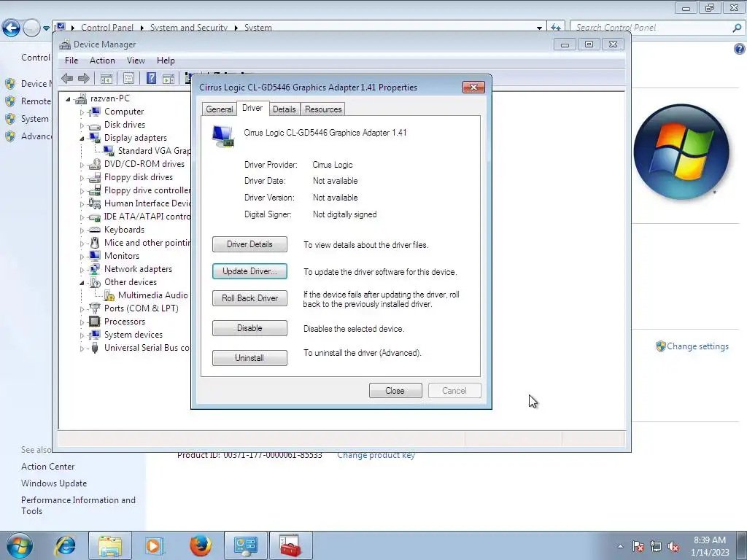This screenshot has height=560, width=747.
Task: Open Firefox from the taskbar
Action: [x=201, y=545]
